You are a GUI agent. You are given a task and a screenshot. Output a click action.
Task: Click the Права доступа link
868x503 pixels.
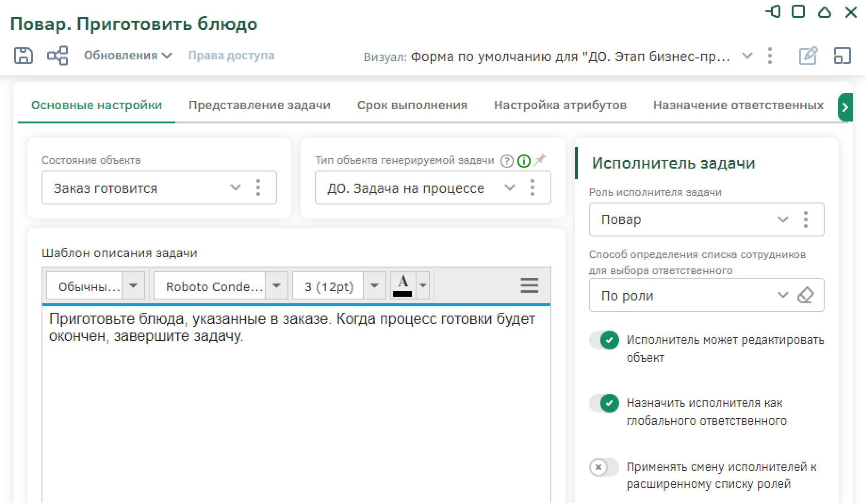coord(231,56)
